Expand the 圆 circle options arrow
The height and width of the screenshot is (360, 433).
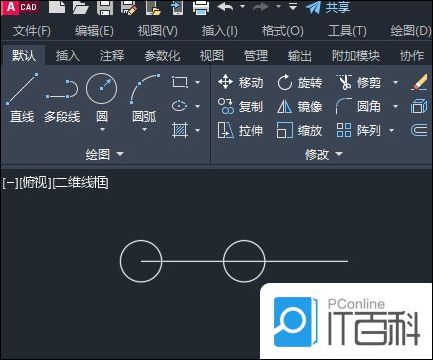[102, 129]
